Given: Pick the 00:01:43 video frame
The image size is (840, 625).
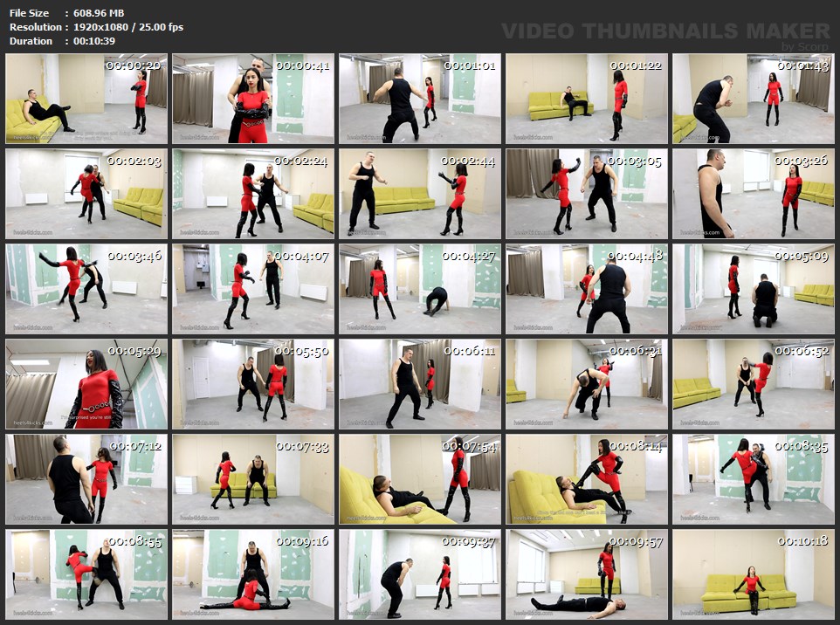Looking at the screenshot, I should tap(754, 99).
